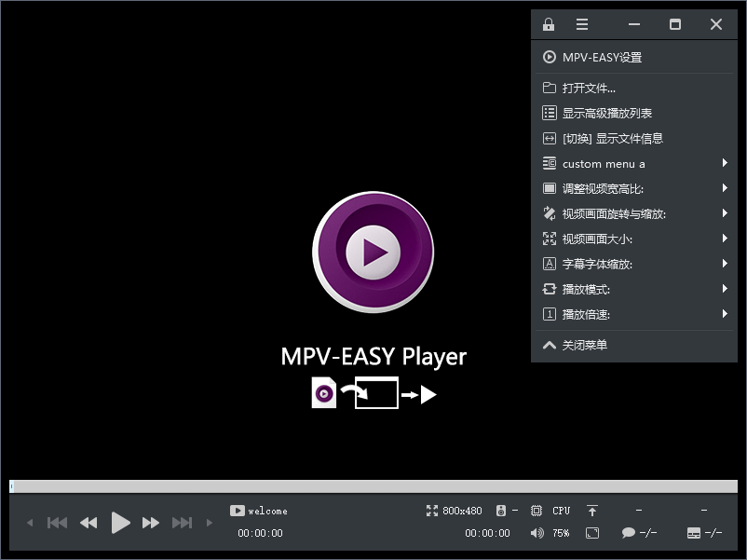
Task: Click the stay-on-top arrow icon
Action: click(593, 511)
